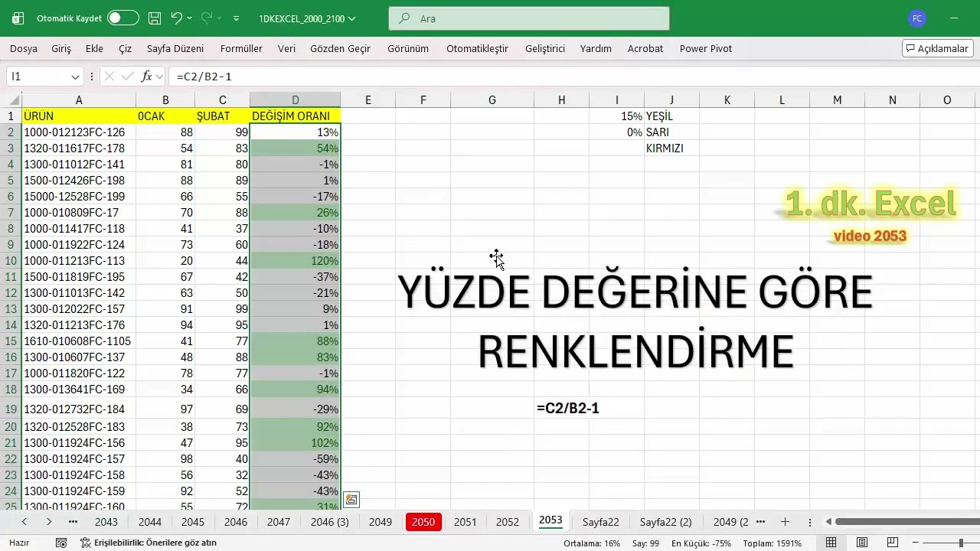980x551 pixels.
Task: Switch to the 2043 sheet tab
Action: click(106, 522)
